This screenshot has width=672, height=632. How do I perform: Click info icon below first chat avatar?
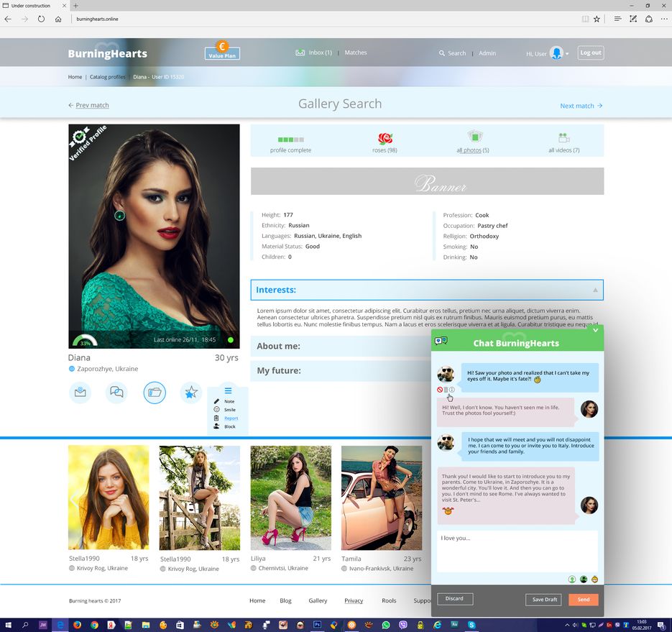[452, 390]
